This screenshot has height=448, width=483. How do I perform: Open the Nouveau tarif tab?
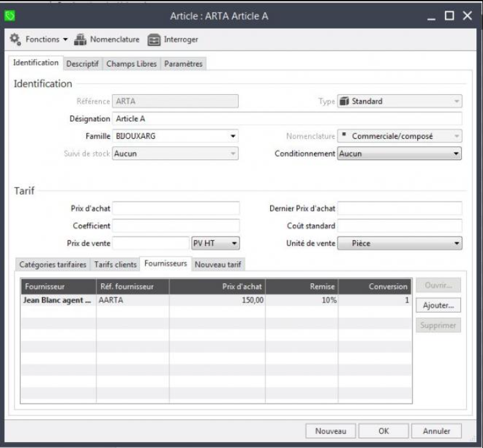pos(218,265)
